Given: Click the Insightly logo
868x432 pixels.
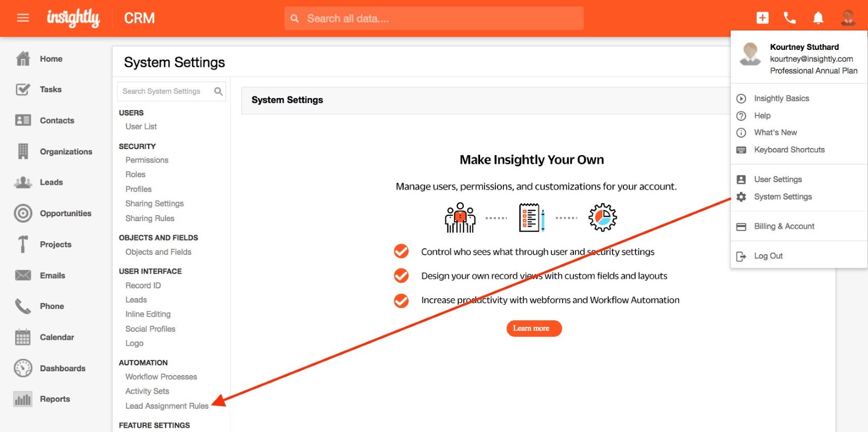Looking at the screenshot, I should click(73, 18).
